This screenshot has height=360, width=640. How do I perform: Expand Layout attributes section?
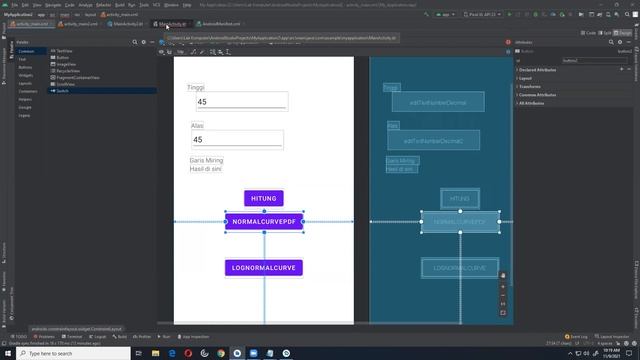(524, 78)
